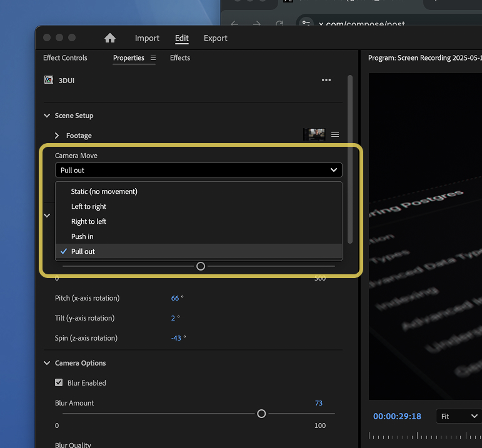Open the Properties panel menu icon
Screen dimensions: 482x448
153,57
